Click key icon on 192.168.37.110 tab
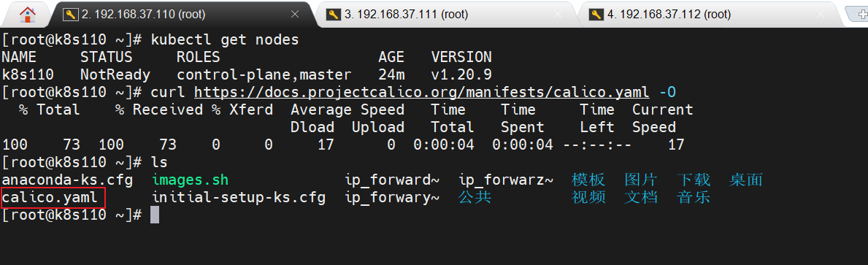The height and width of the screenshot is (265, 868). tap(70, 15)
